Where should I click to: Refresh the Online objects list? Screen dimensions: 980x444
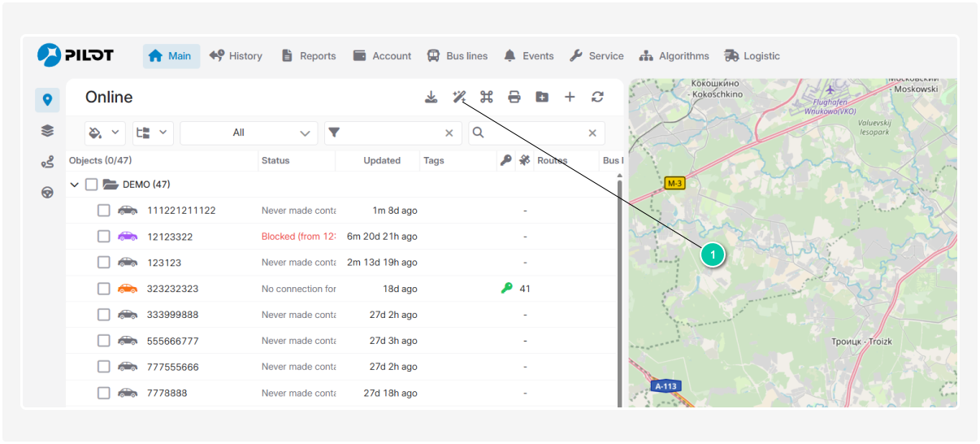point(597,97)
